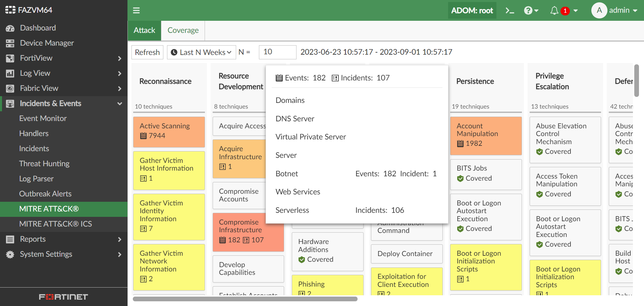Viewport: 644px width, 306px height.
Task: Click the Compromise Accounts technique card
Action: (x=239, y=195)
